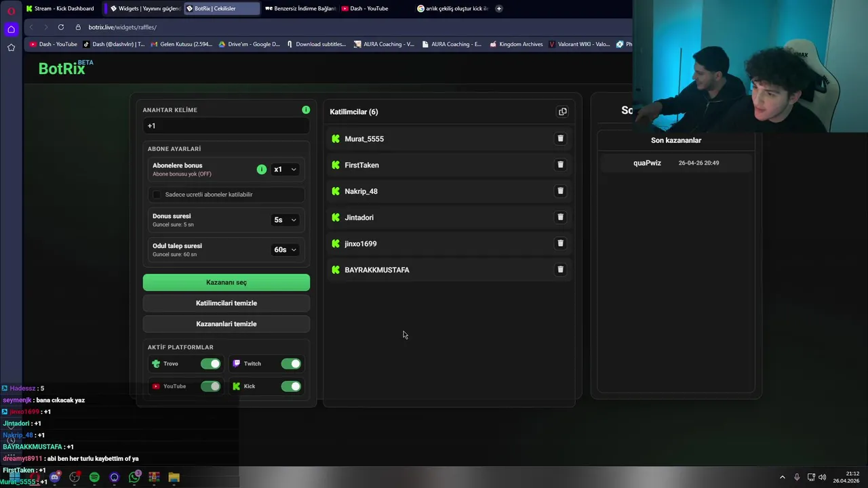Open volume control in system tray
868x488 pixels.
(x=823, y=477)
